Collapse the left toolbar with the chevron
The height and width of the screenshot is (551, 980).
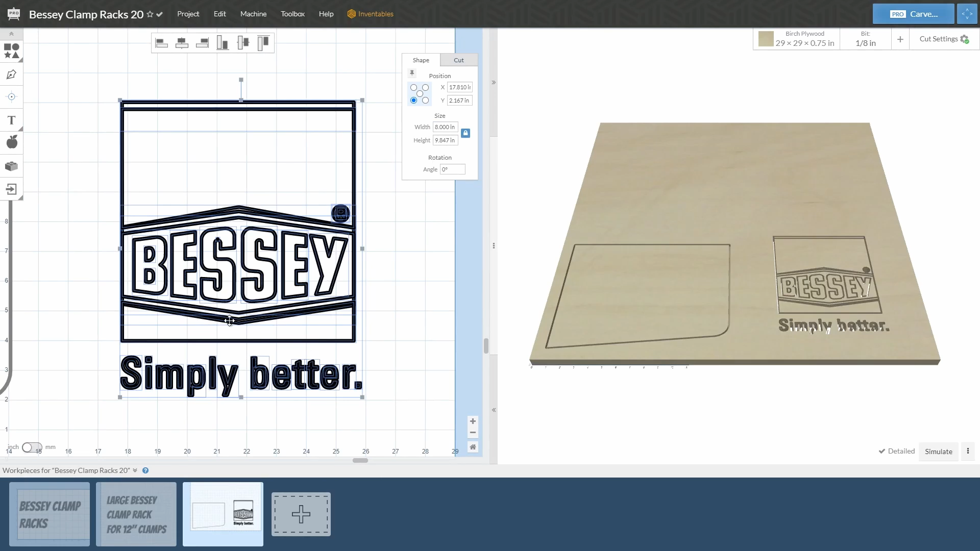11,34
